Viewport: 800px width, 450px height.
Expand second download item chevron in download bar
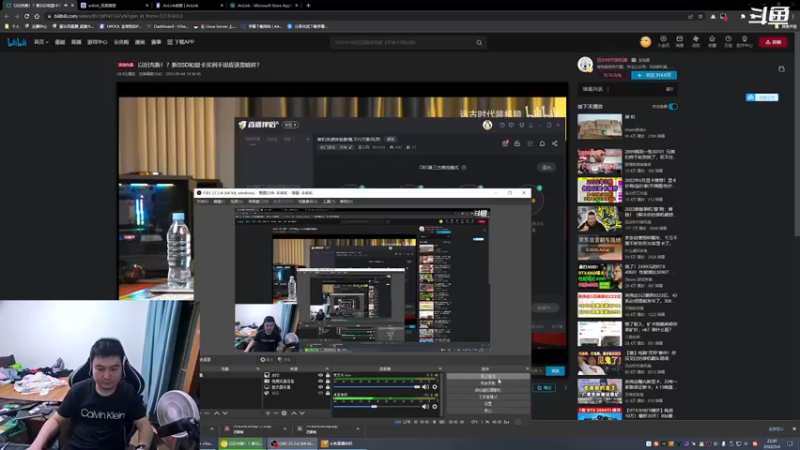pyautogui.click(x=285, y=429)
